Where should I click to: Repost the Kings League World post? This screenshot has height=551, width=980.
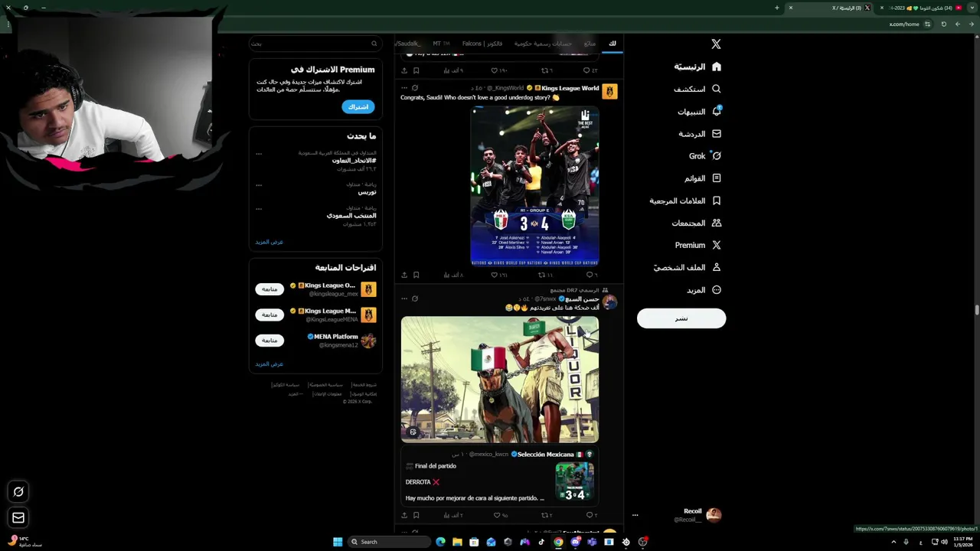[x=544, y=275]
